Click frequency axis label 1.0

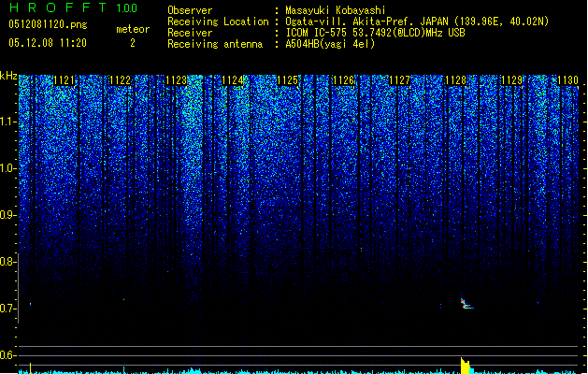8,168
